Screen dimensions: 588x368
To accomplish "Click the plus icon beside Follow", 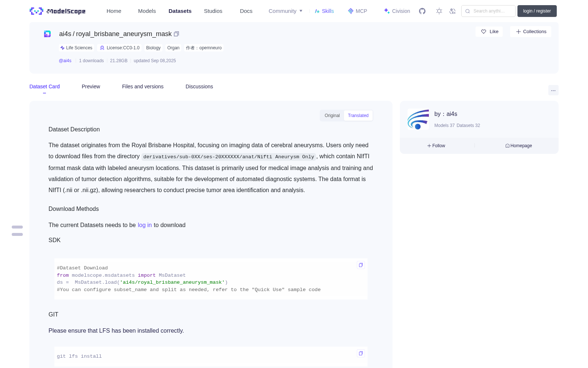I will (429, 146).
